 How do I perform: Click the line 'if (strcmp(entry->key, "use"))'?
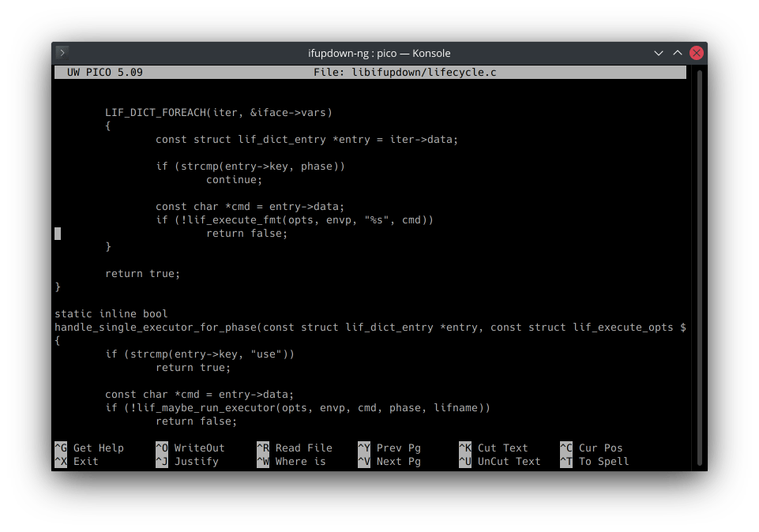(x=200, y=354)
